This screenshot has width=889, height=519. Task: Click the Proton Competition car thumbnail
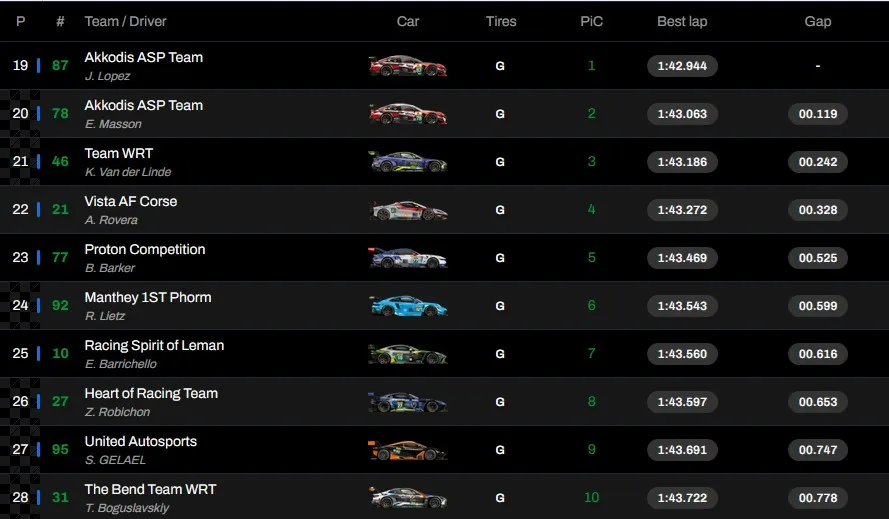(x=407, y=258)
